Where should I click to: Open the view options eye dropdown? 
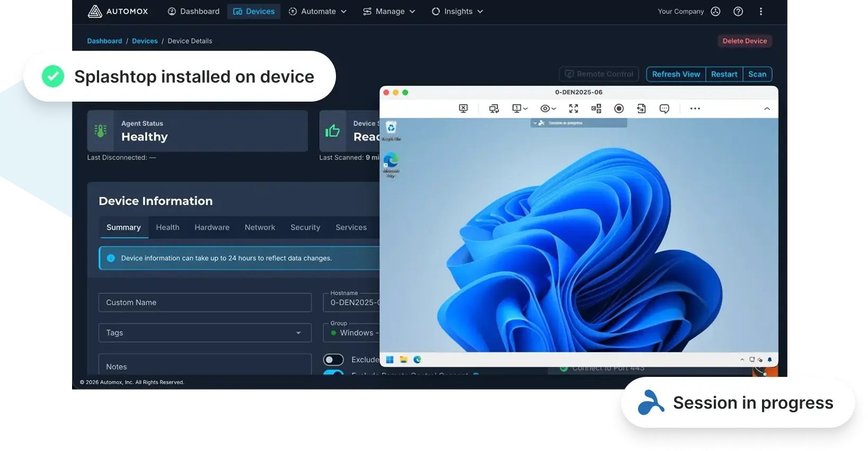pyautogui.click(x=547, y=109)
